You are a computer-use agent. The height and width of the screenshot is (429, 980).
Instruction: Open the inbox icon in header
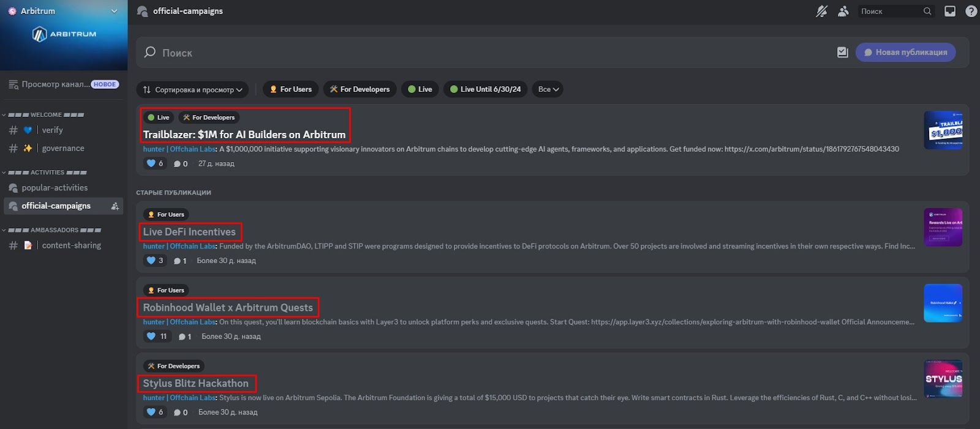(950, 11)
